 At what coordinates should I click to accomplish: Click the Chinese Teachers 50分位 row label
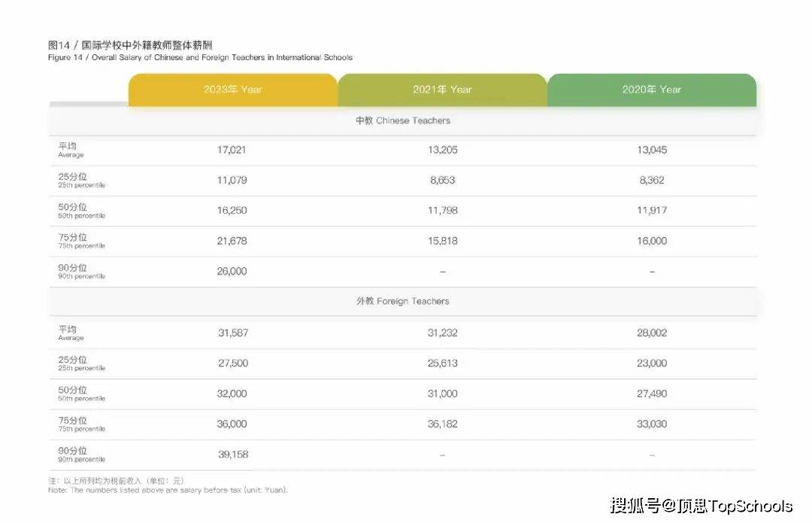[x=81, y=211]
